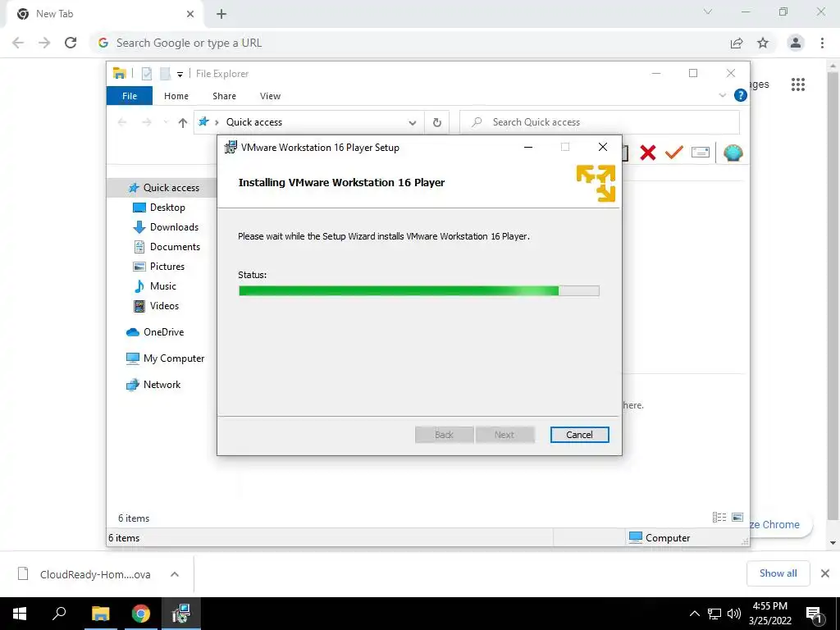This screenshot has height=630, width=840.
Task: Open the File menu in File Explorer
Action: 129,96
